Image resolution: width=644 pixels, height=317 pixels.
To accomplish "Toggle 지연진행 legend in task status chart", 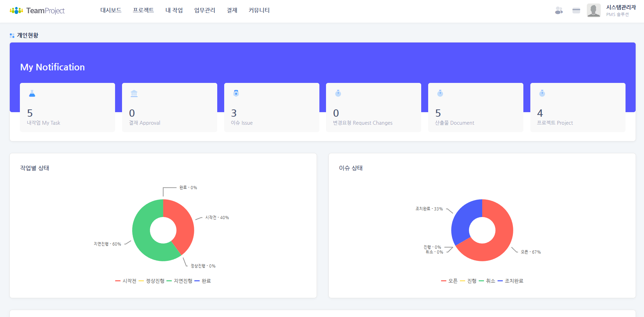I will (x=180, y=281).
